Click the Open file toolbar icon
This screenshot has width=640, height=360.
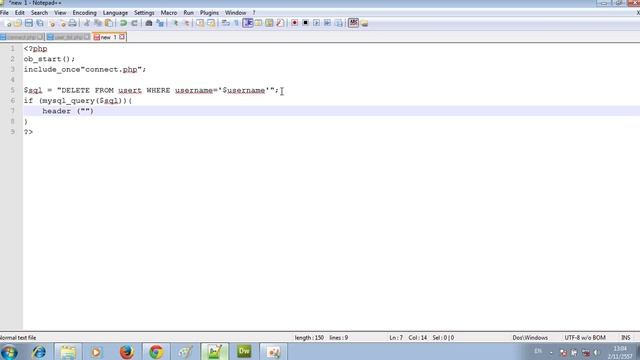point(18,23)
